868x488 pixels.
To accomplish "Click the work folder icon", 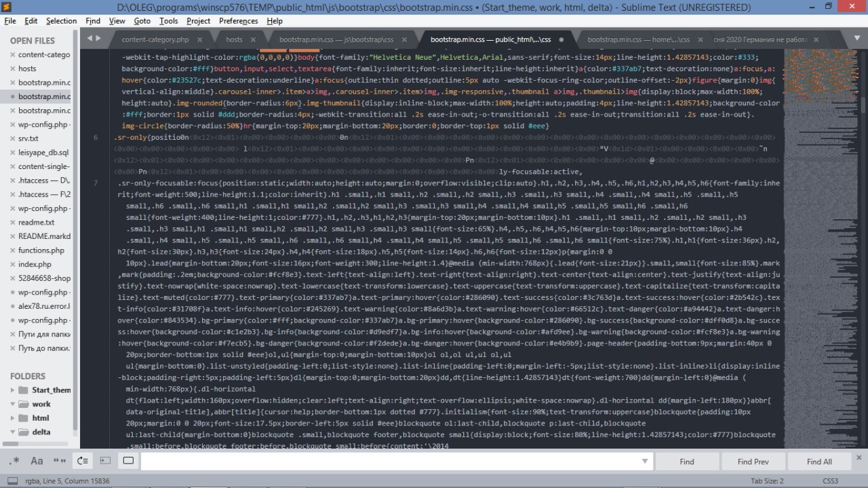I will 23,404.
